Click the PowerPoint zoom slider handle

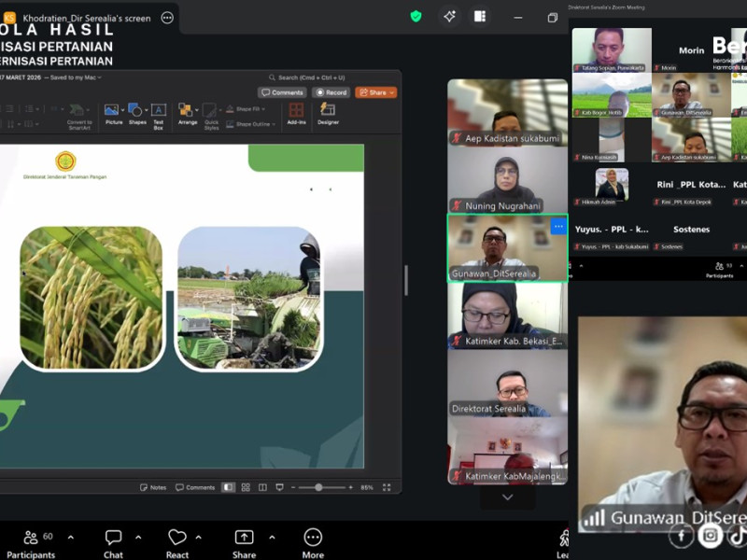[318, 487]
